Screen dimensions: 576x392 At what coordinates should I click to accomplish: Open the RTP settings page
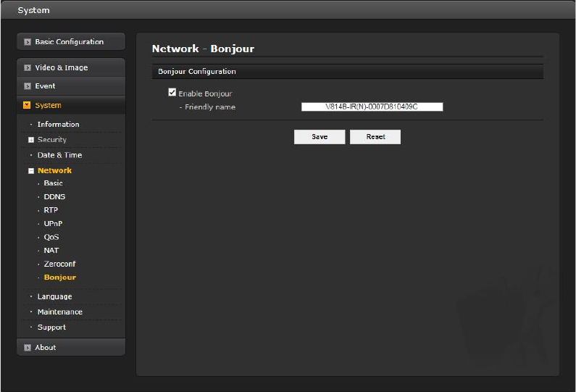click(x=51, y=210)
